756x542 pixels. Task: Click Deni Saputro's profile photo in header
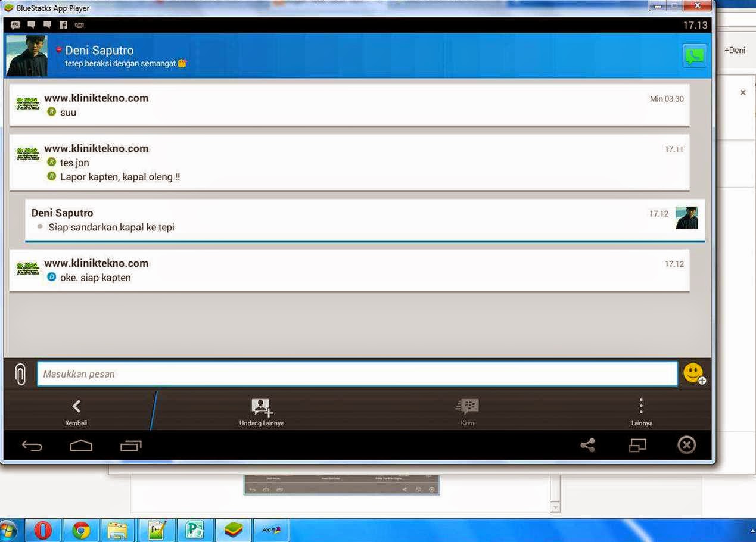(27, 55)
